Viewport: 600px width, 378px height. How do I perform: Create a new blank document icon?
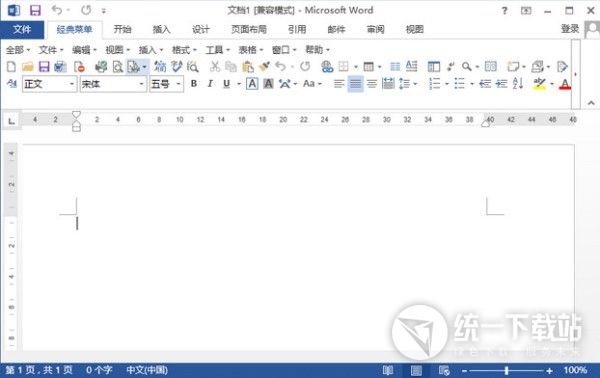11,67
